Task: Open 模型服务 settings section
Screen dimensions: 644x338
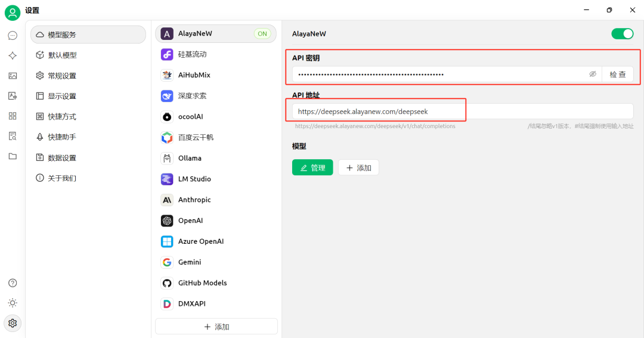Action: [88, 35]
